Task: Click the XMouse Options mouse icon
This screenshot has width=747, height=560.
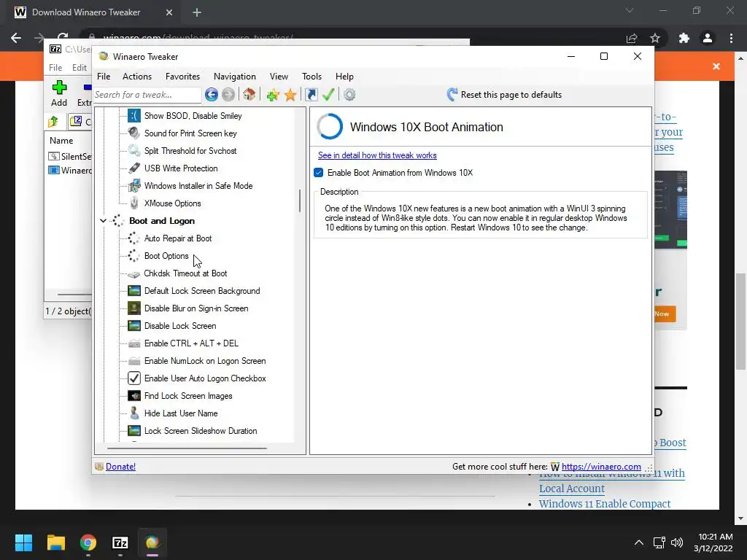Action: coord(134,203)
